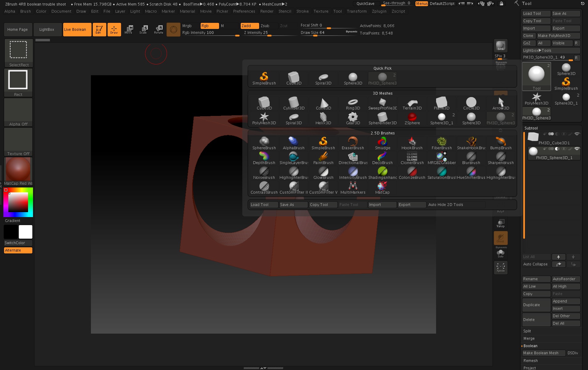The image size is (588, 370).
Task: Pick the SphereBrush 2.5D brush
Action: click(264, 143)
